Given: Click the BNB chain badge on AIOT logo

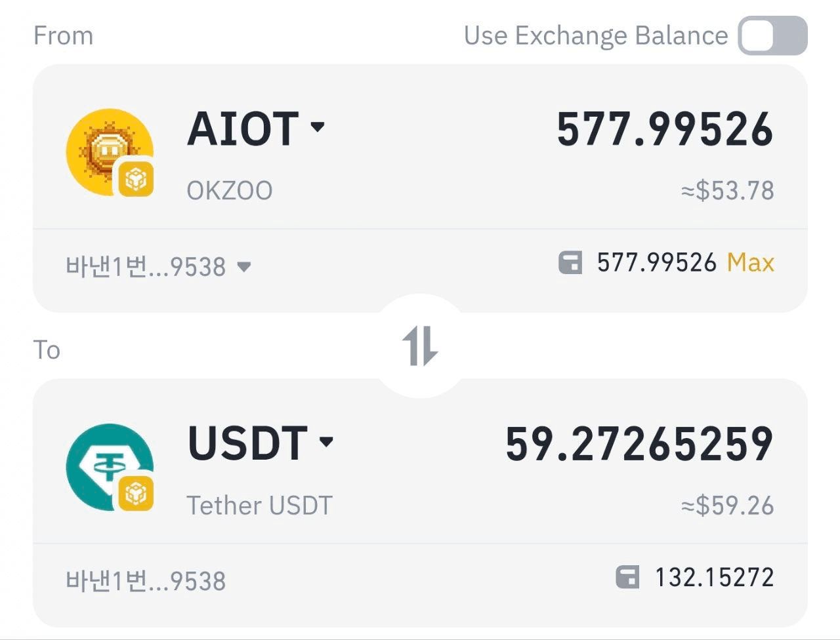Looking at the screenshot, I should point(136,178).
